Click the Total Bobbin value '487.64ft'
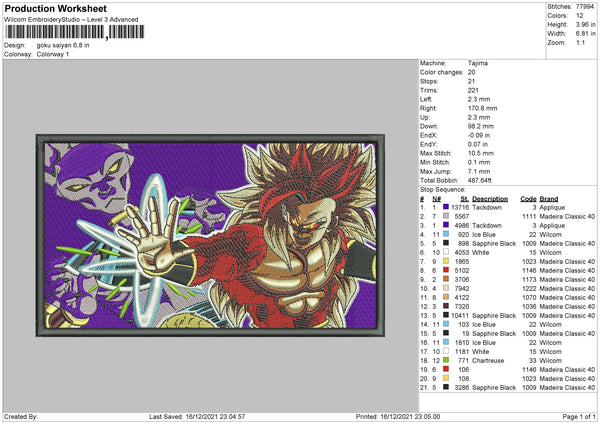The image size is (600, 424). pyautogui.click(x=479, y=180)
